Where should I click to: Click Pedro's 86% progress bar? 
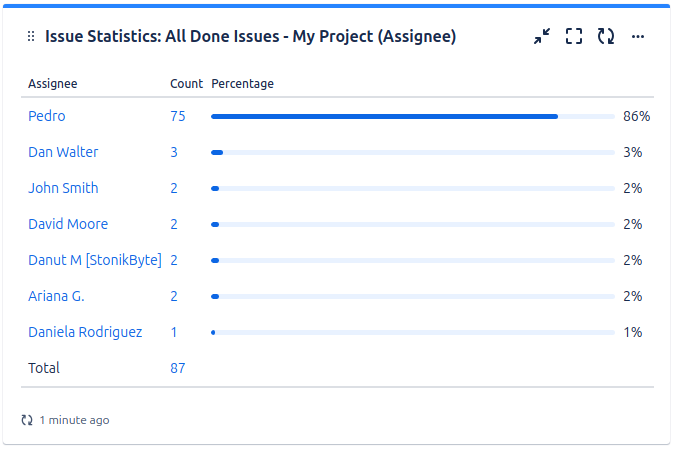coord(412,117)
